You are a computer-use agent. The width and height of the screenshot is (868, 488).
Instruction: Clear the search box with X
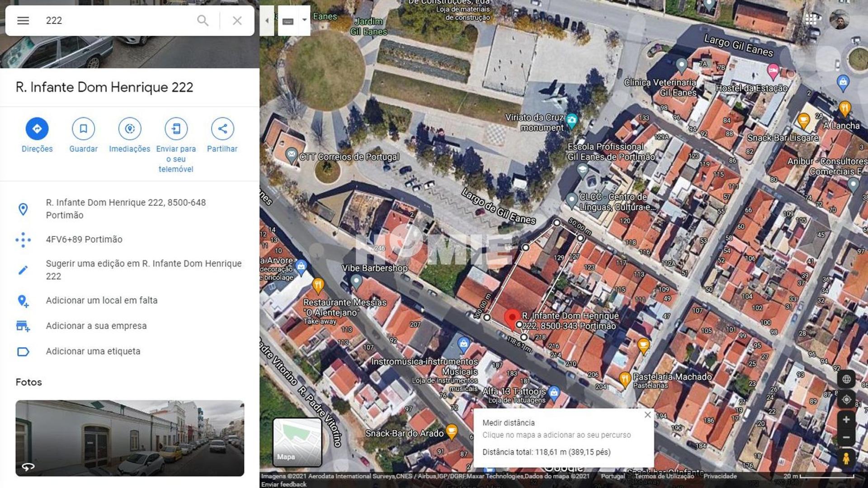click(x=237, y=20)
